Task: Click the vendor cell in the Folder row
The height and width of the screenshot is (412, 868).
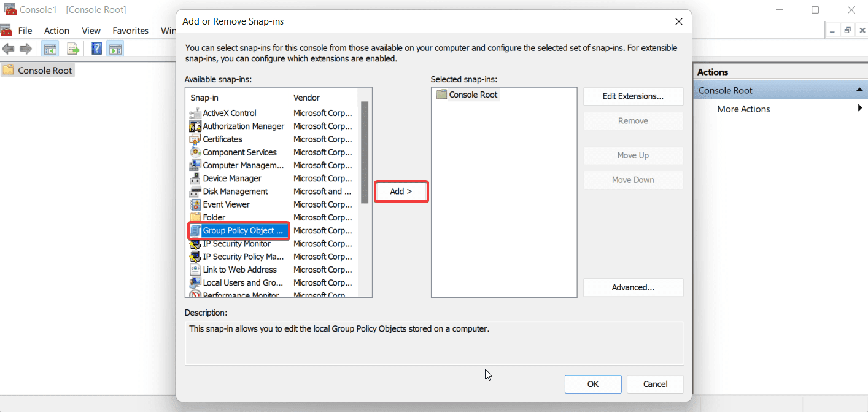Action: point(323,217)
